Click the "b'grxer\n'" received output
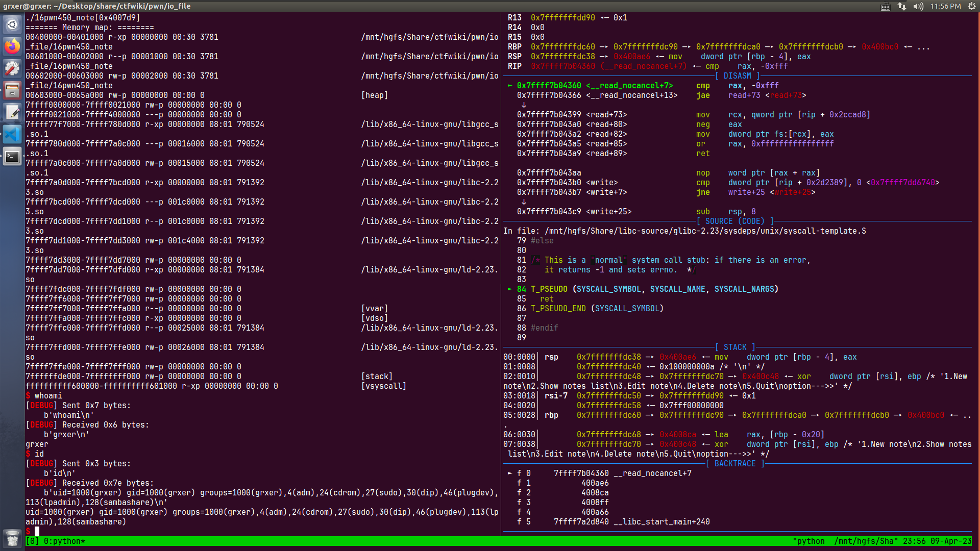Image resolution: width=980 pixels, height=551 pixels. (66, 435)
